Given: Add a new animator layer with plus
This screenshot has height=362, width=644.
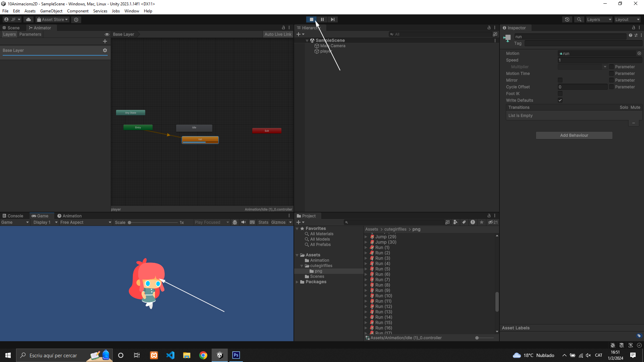Looking at the screenshot, I should tap(105, 41).
